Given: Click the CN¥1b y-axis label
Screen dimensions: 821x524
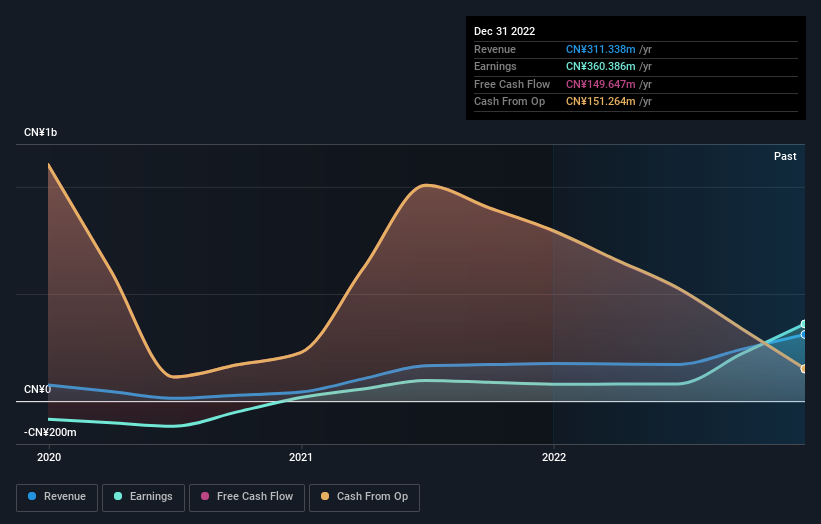Looking at the screenshot, I should point(40,132).
